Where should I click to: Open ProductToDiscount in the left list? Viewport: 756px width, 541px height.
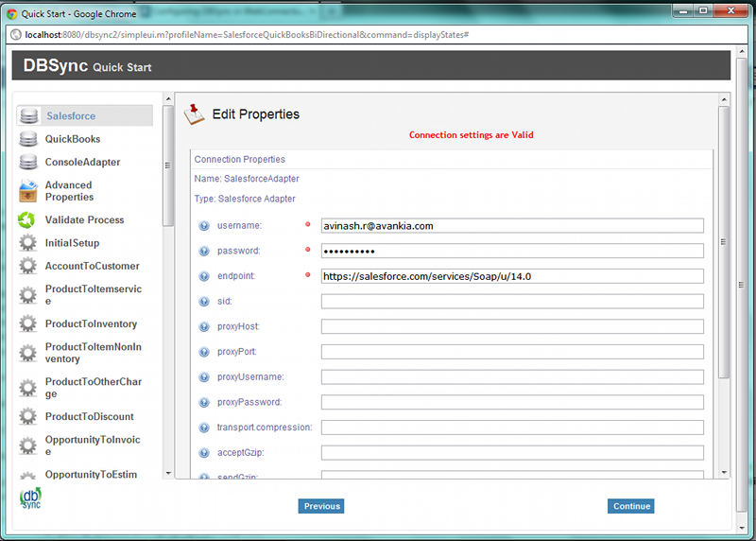pos(89,417)
